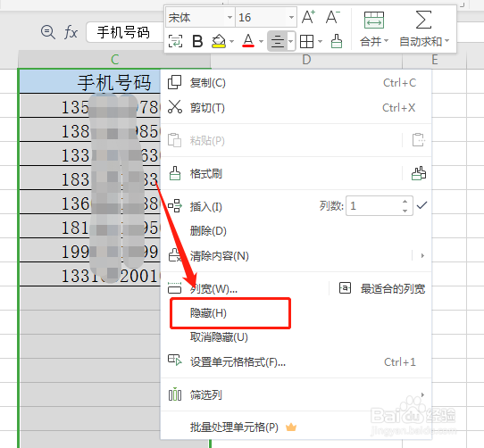484x448 pixels.
Task: Expand the fill color dropdown arrow
Action: (231, 41)
